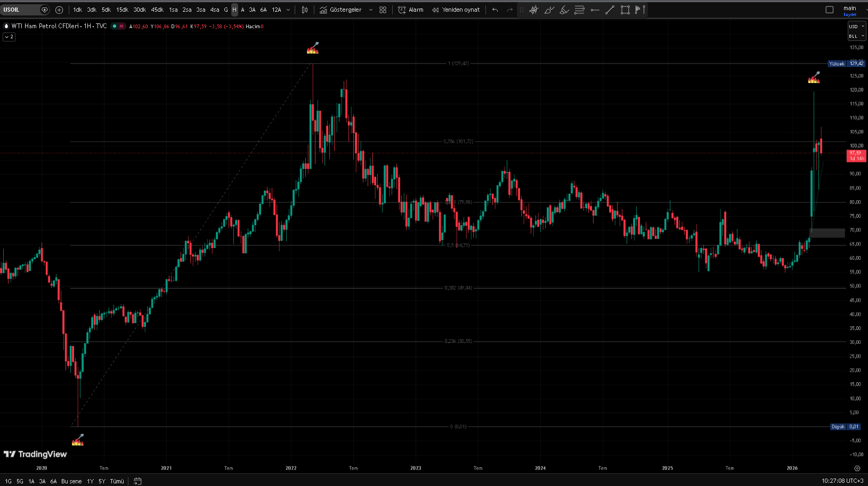Toggle the fullscreen square checkbox icon
The width and height of the screenshot is (868, 486).
point(829,10)
